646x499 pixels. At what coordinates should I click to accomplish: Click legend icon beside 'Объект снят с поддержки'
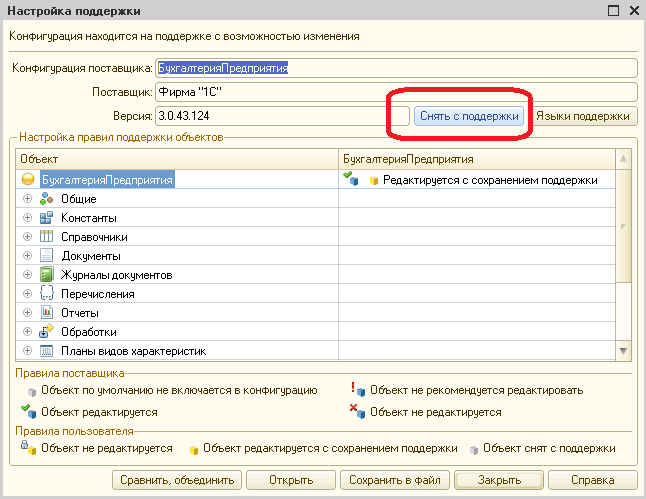click(474, 450)
